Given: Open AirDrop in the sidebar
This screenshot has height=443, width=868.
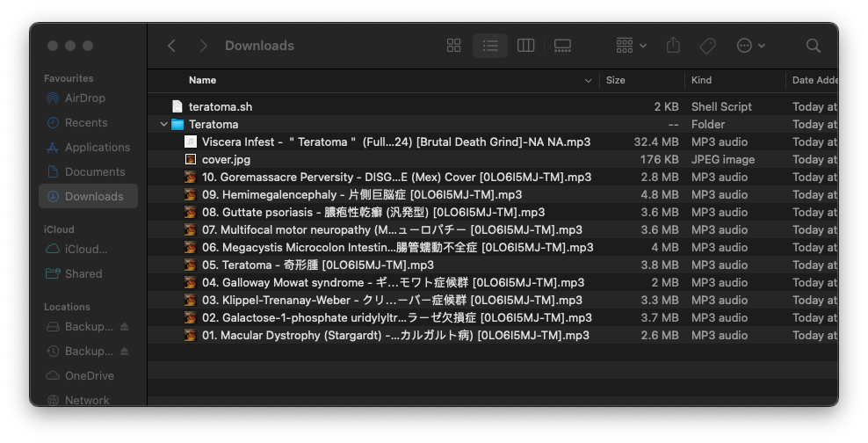Looking at the screenshot, I should click(x=84, y=98).
